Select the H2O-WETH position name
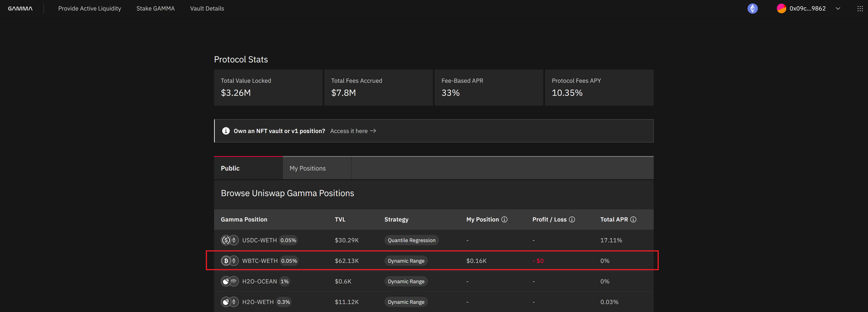The height and width of the screenshot is (312, 868). pyautogui.click(x=258, y=302)
